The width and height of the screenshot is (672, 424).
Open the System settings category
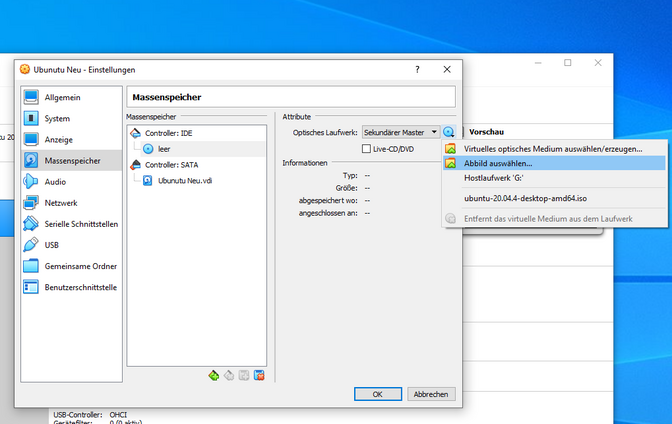point(58,118)
